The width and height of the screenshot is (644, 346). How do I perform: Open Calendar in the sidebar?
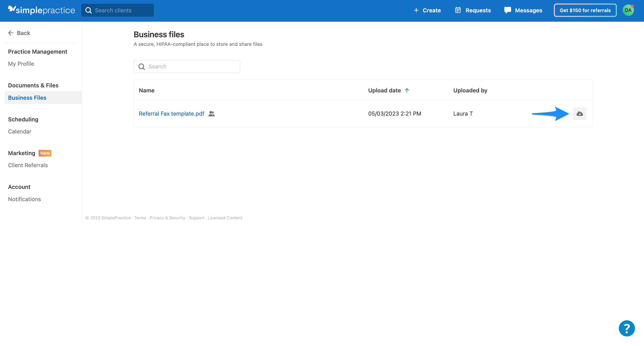click(x=20, y=131)
